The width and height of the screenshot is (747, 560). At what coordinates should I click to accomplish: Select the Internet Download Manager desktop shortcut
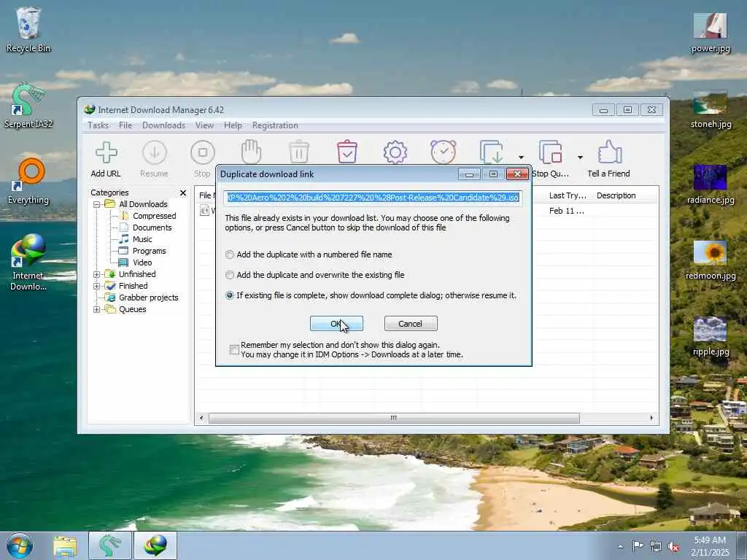point(28,262)
